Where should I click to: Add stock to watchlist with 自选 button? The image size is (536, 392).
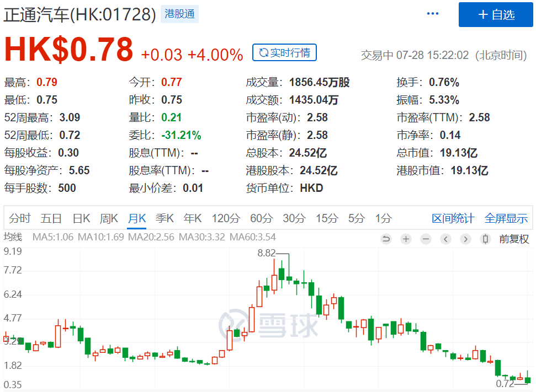[496, 15]
